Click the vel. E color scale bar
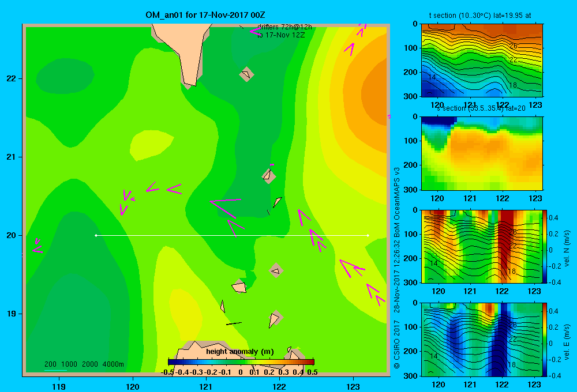 (x=545, y=340)
